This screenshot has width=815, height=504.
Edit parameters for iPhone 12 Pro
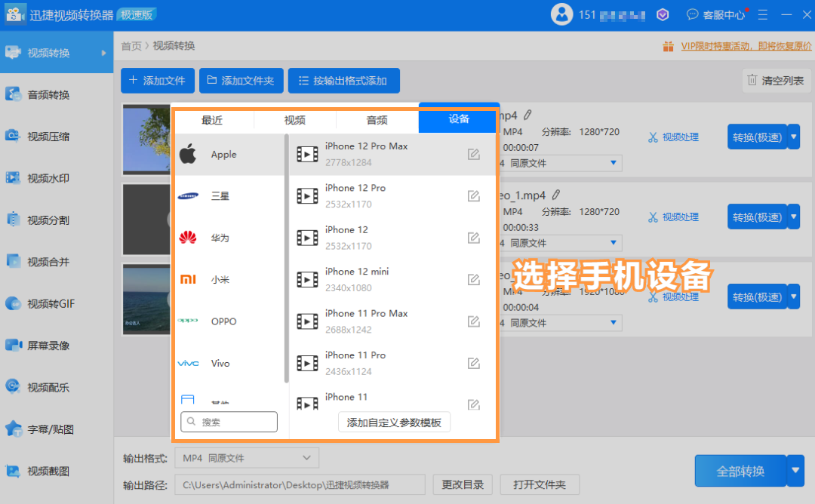(x=473, y=196)
